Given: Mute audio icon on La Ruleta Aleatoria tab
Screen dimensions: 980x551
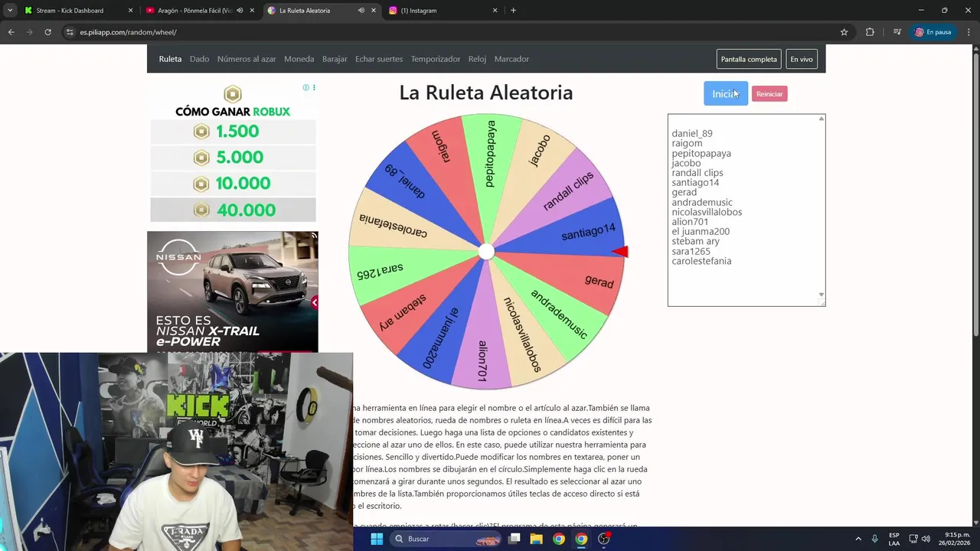Looking at the screenshot, I should pyautogui.click(x=361, y=11).
